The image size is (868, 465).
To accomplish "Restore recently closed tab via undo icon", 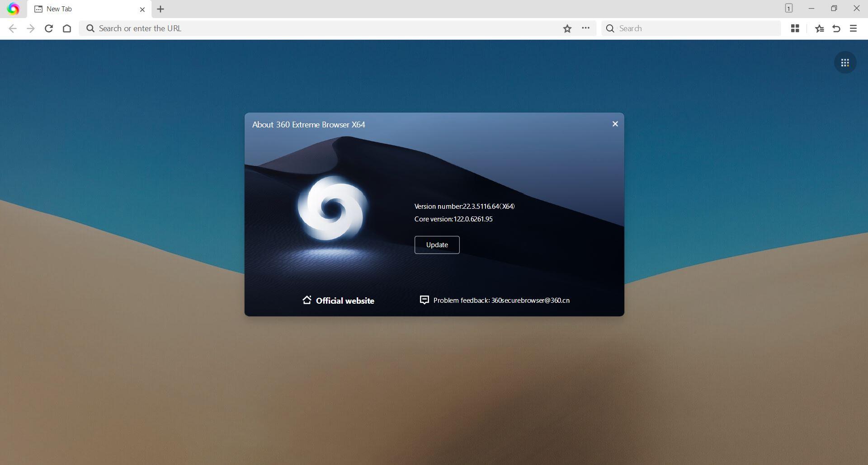I will 836,28.
